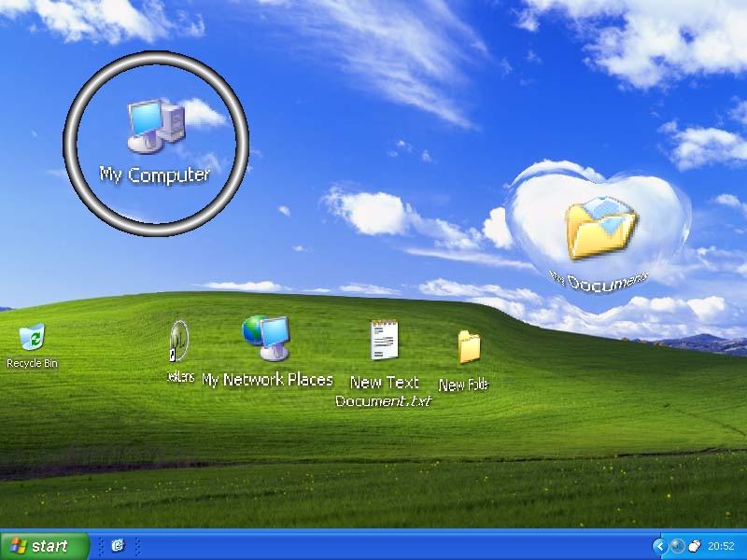This screenshot has width=747, height=560.
Task: Select the shortcut icon left of My Network Places
Action: pos(179,341)
